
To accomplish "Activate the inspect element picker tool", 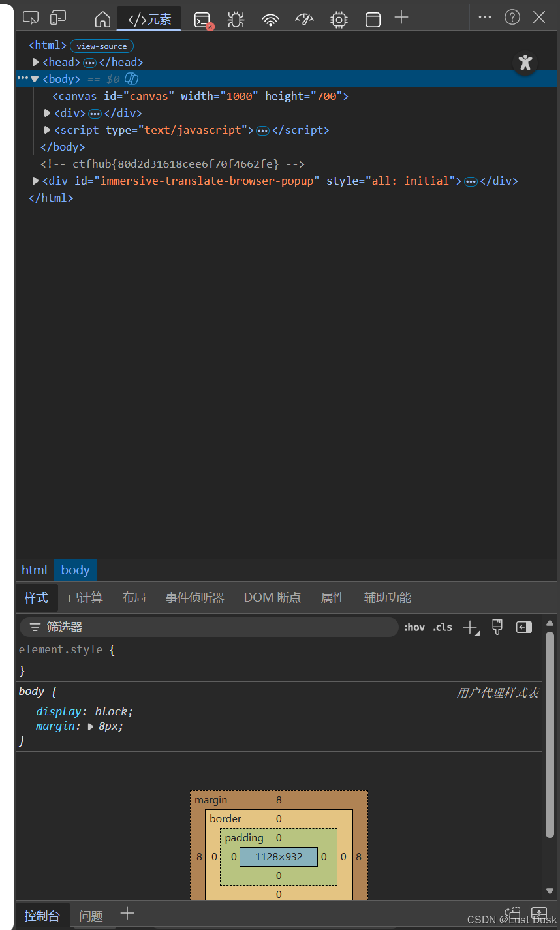I will click(x=31, y=18).
